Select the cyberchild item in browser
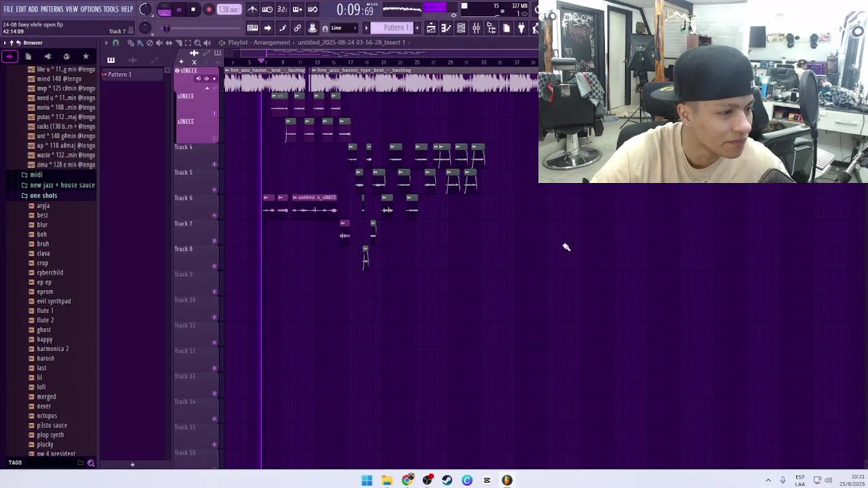Screen dimensions: 868x488 50,272
